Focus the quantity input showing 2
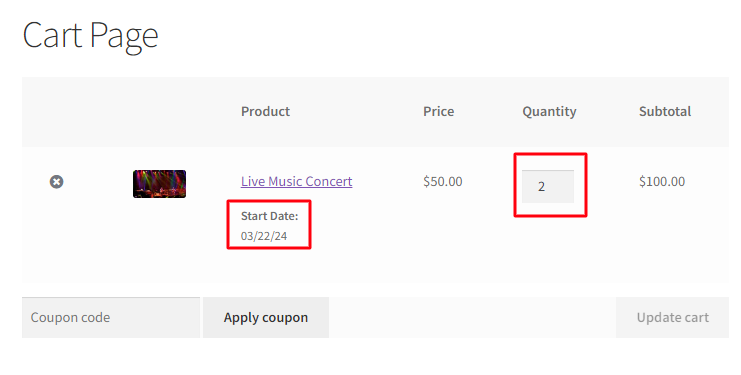The width and height of the screenshot is (741, 375). [x=548, y=187]
